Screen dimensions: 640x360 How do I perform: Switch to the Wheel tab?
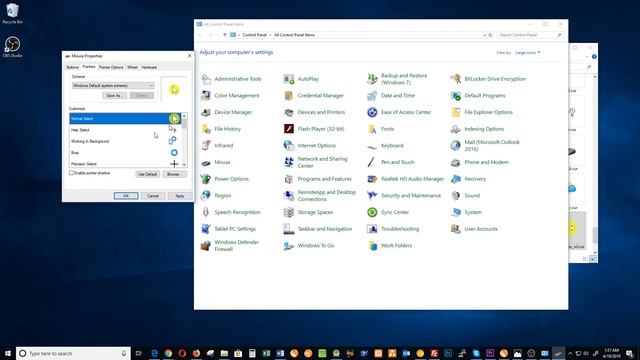pos(132,67)
